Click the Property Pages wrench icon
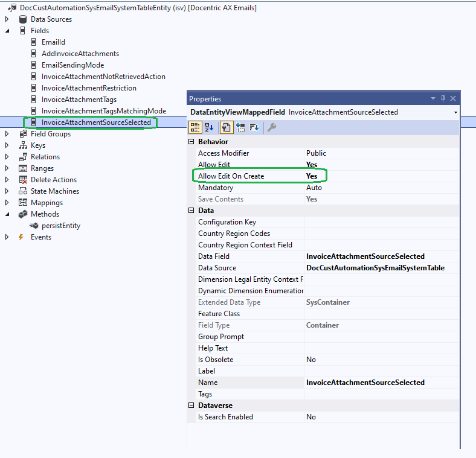Viewport: 476px width, 458px height. pyautogui.click(x=272, y=127)
